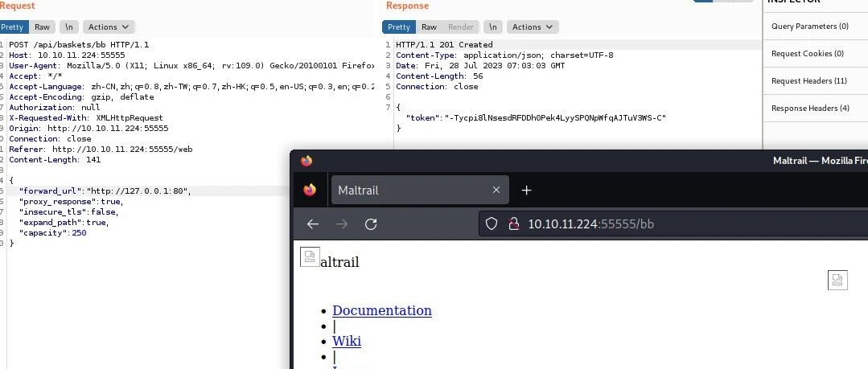Click the Host header line in request
Viewport: 868px width, 369px height.
click(x=67, y=55)
